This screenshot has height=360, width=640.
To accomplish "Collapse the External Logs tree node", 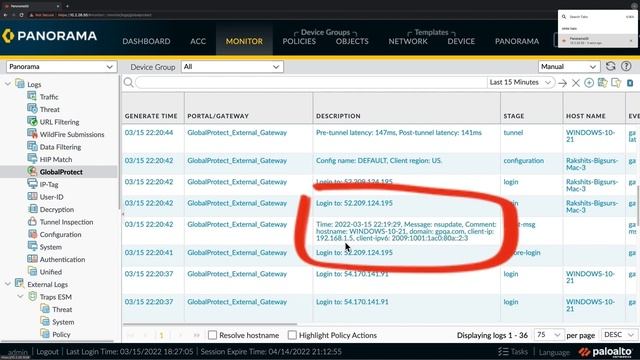I will click(8, 284).
